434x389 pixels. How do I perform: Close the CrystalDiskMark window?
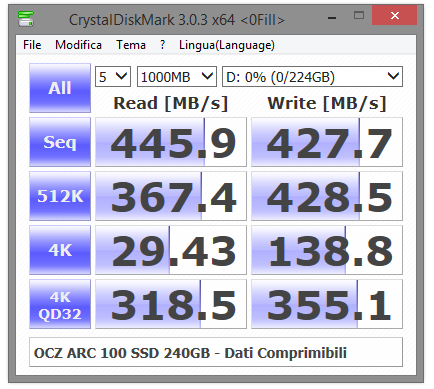pyautogui.click(x=395, y=16)
